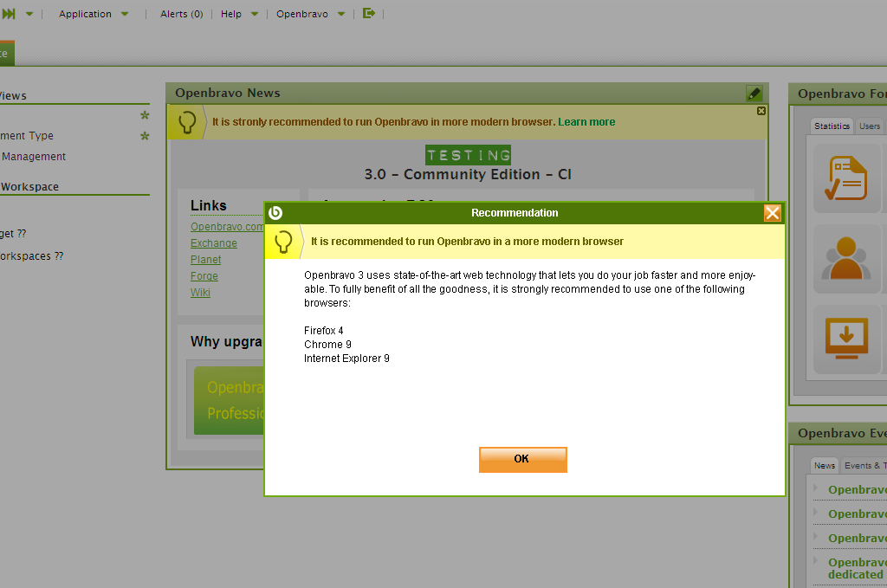The width and height of the screenshot is (887, 588).
Task: Open the Openbravo user menu
Action: pos(302,14)
